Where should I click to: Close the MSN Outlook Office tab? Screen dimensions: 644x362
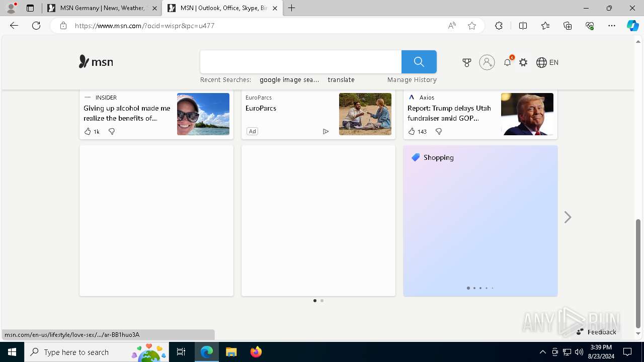pyautogui.click(x=275, y=8)
